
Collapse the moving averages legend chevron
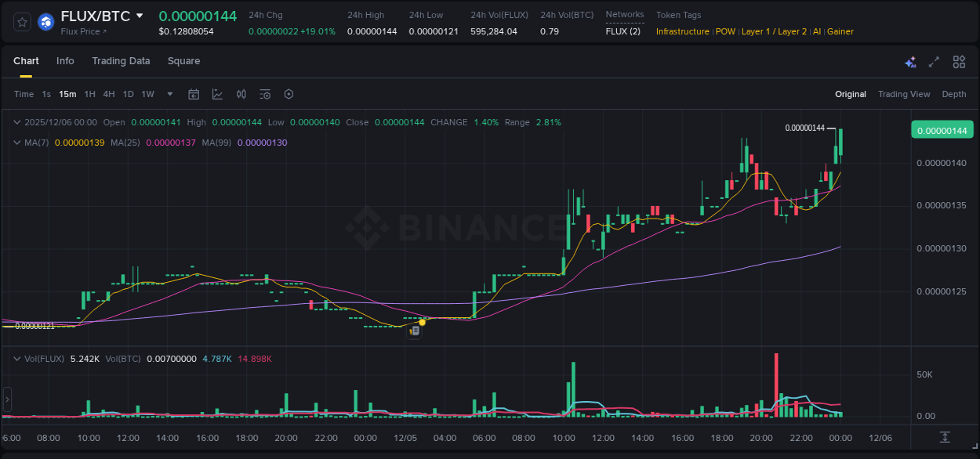coord(17,143)
